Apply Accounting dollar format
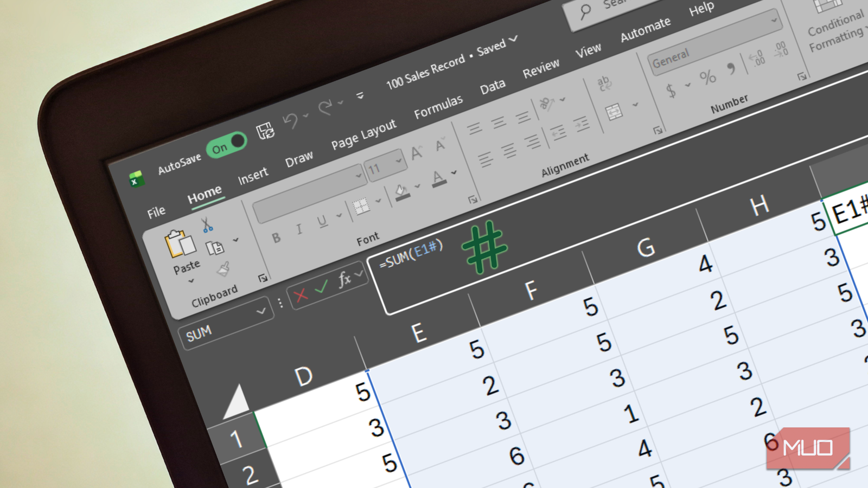The image size is (868, 488). pos(671,91)
